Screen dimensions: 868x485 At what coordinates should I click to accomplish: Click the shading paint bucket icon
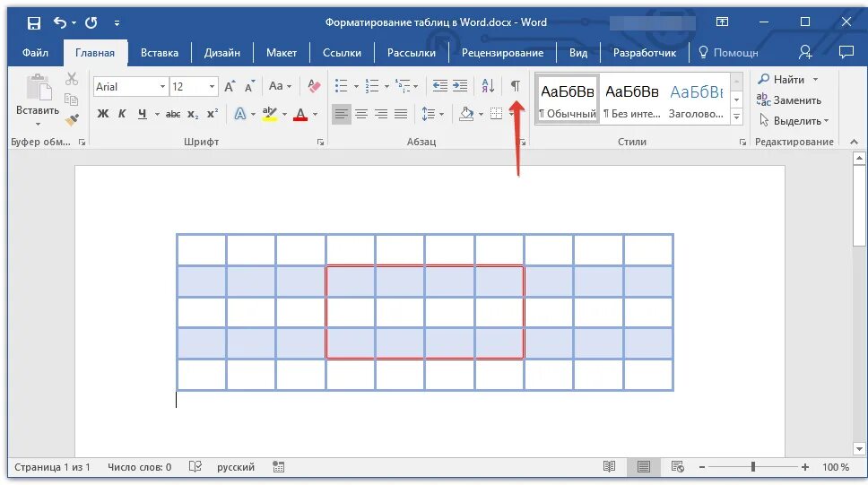pos(466,114)
